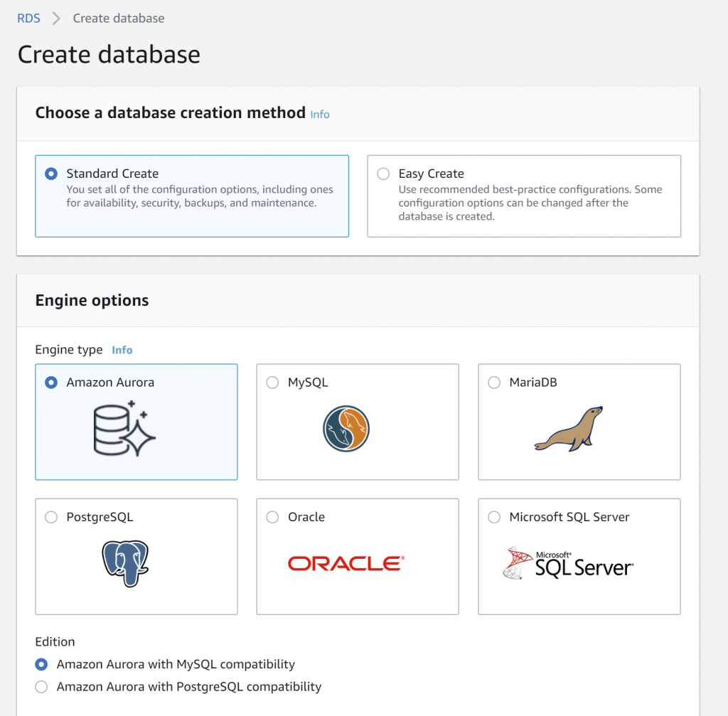Click the Create database page title
Viewport: 728px width, 716px height.
109,54
